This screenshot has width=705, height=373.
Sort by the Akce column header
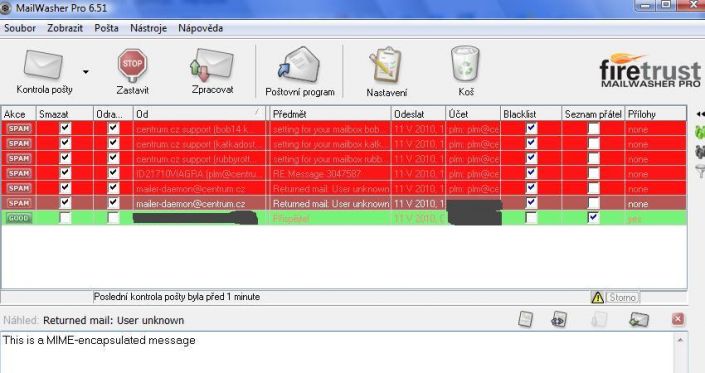18,114
